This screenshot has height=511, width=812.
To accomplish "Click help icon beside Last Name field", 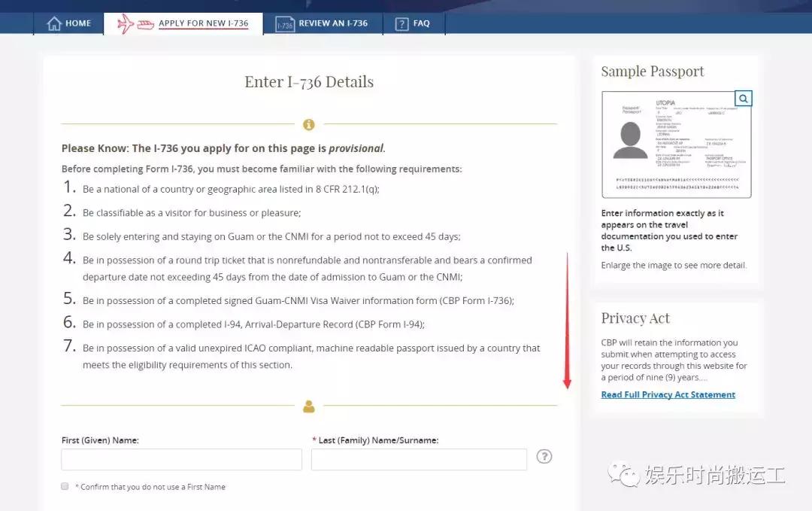I will [544, 456].
